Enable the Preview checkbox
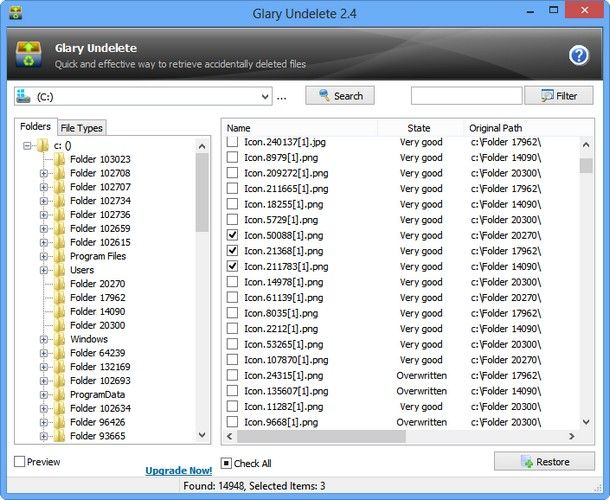 [x=19, y=462]
